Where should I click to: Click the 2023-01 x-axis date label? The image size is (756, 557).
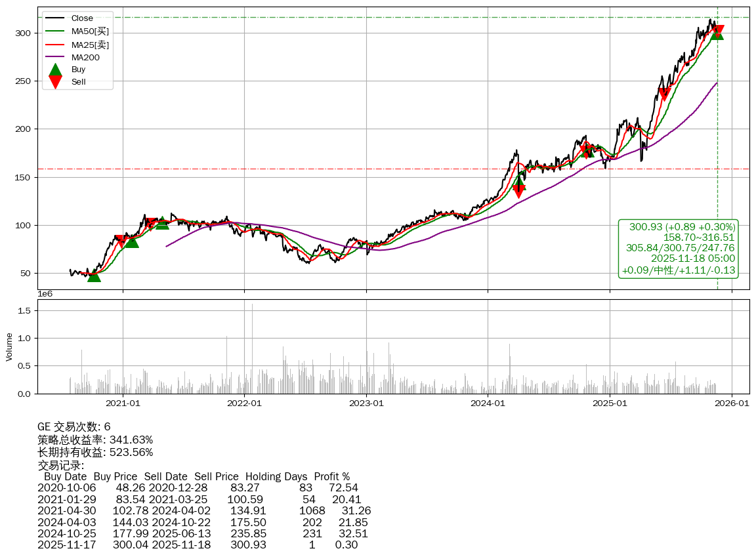pyautogui.click(x=366, y=403)
